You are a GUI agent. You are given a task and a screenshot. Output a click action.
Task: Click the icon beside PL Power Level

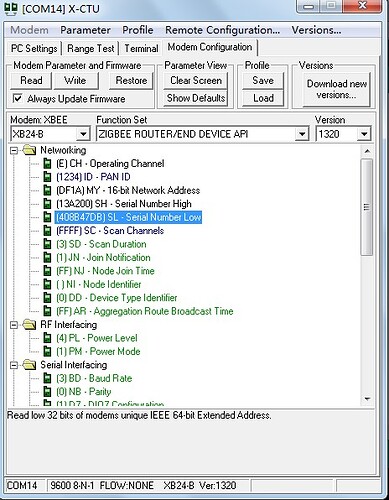click(48, 338)
